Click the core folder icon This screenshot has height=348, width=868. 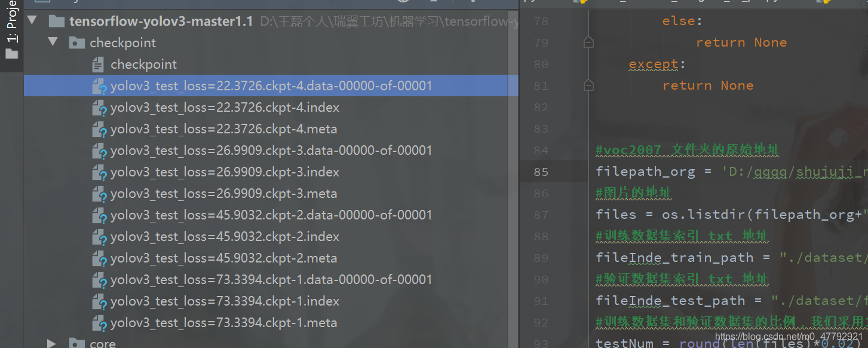click(77, 343)
